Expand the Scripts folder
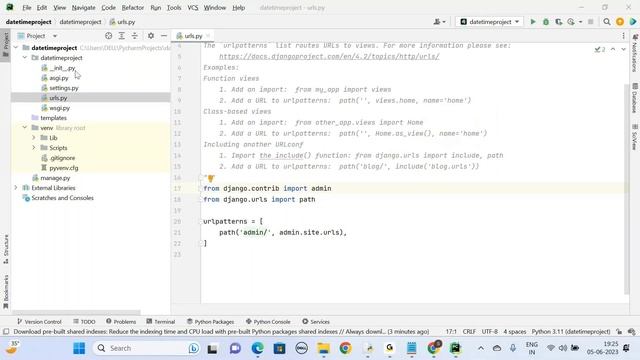Screen dimensions: 640x360 tap(34, 148)
